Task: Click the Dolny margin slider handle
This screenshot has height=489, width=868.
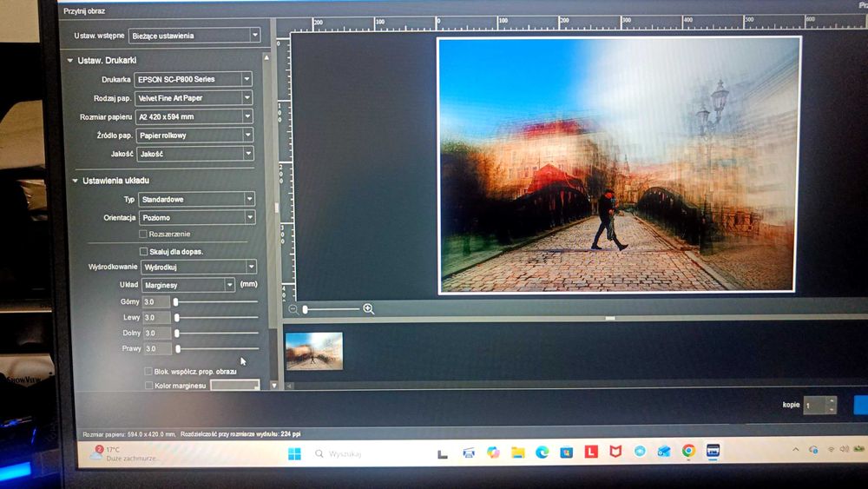Action: tap(177, 333)
